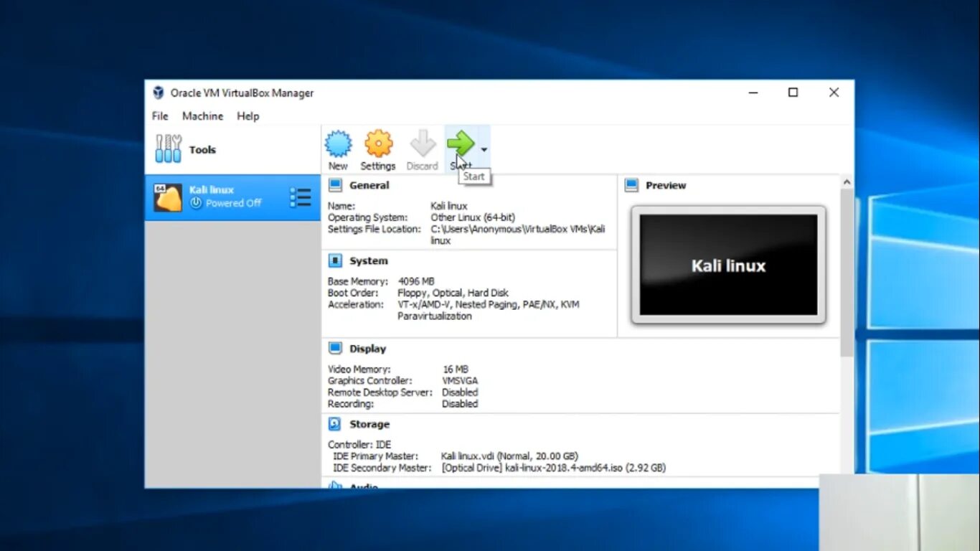This screenshot has width=980, height=551.
Task: Click the kali-linux-2018.4-amd64.iso optical drive entry
Action: pyautogui.click(x=554, y=468)
